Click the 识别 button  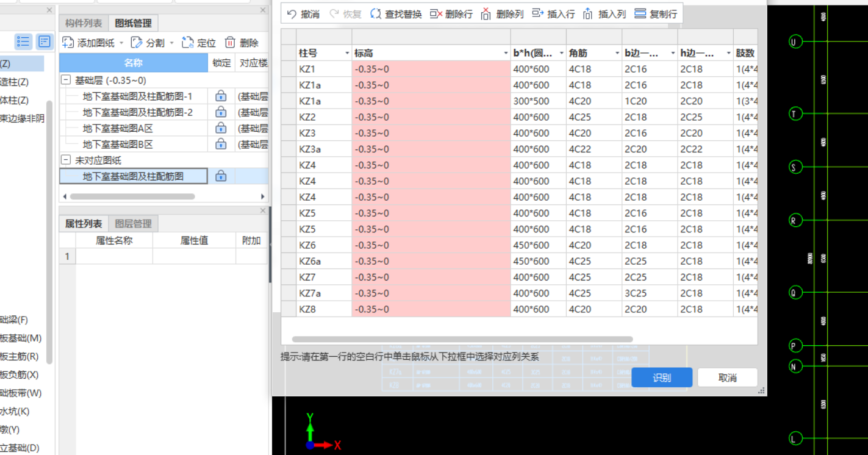[x=662, y=378]
